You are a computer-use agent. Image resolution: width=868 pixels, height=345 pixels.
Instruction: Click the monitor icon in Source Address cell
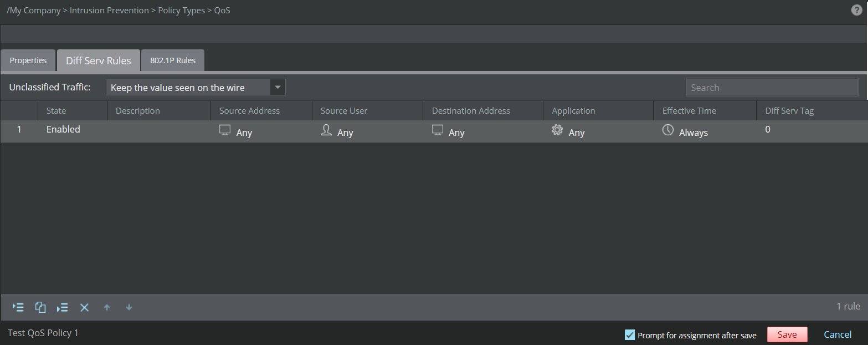225,130
